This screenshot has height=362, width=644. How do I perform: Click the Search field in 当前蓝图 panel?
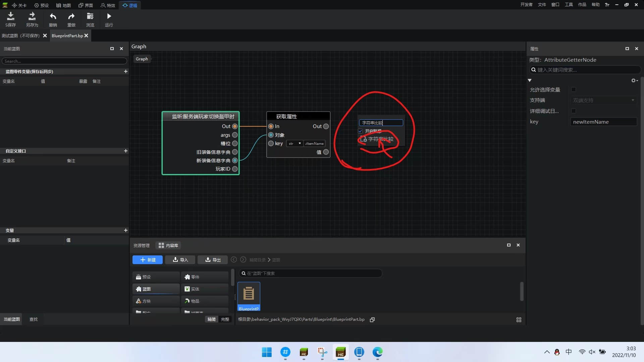(64, 61)
